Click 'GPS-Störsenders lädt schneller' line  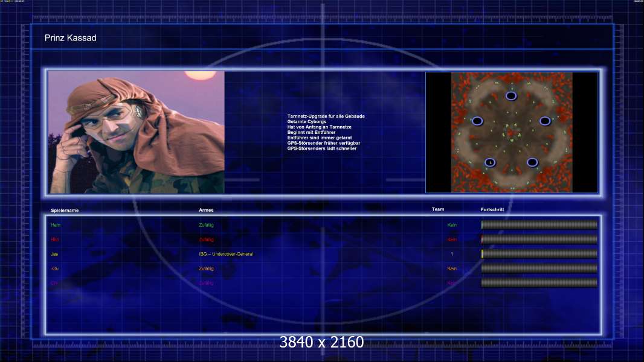[322, 148]
